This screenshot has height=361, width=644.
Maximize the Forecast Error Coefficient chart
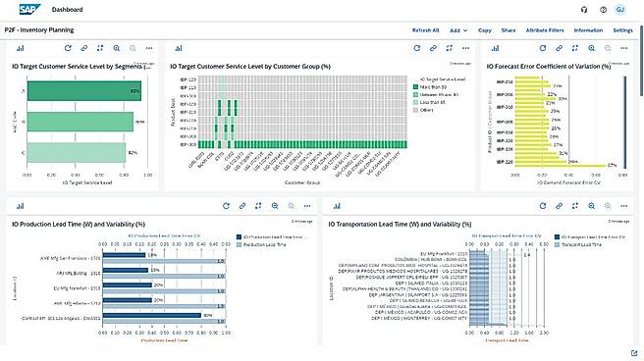(x=575, y=48)
